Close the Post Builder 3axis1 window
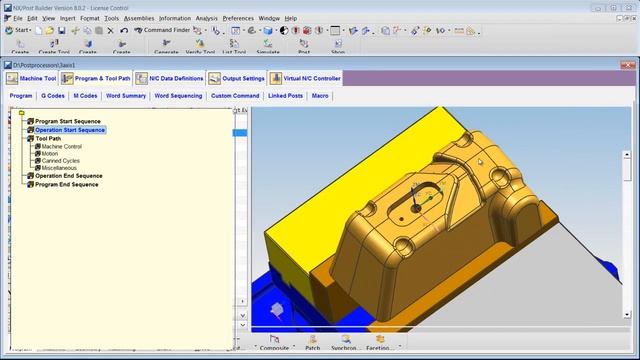 click(x=627, y=65)
